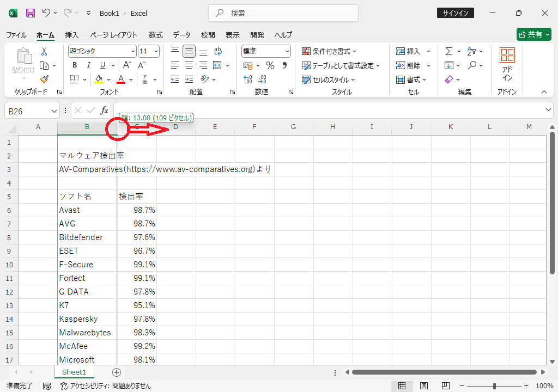Open 条件付き書式 conditional formatting
The height and width of the screenshot is (392, 558).
[x=329, y=51]
